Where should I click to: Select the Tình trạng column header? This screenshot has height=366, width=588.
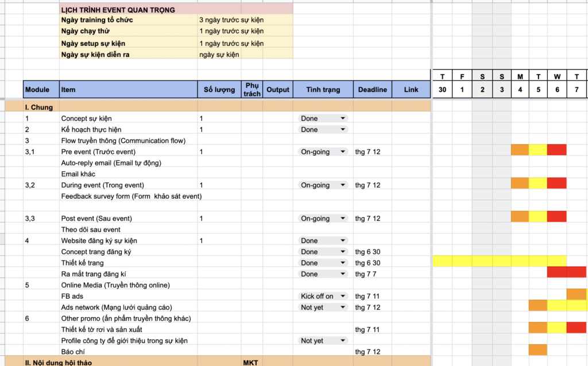click(323, 90)
